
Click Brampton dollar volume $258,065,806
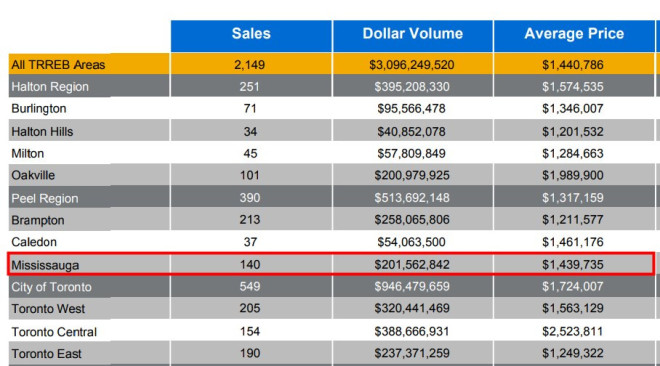[412, 220]
